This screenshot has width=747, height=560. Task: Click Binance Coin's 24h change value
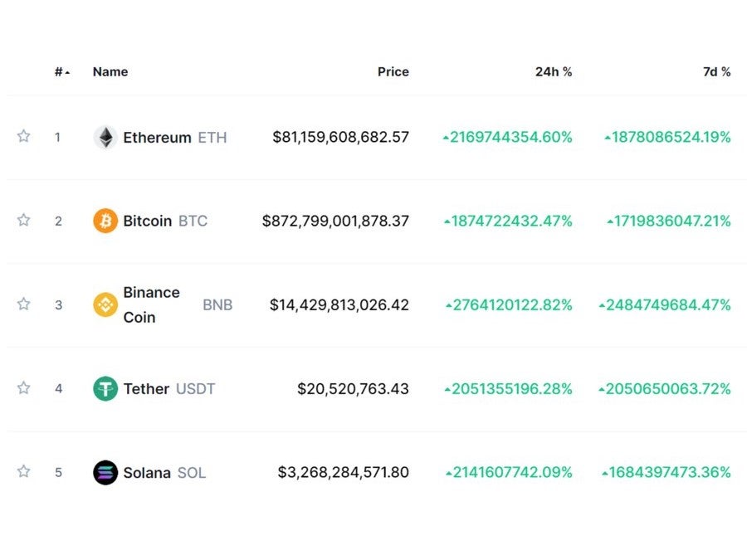click(510, 305)
